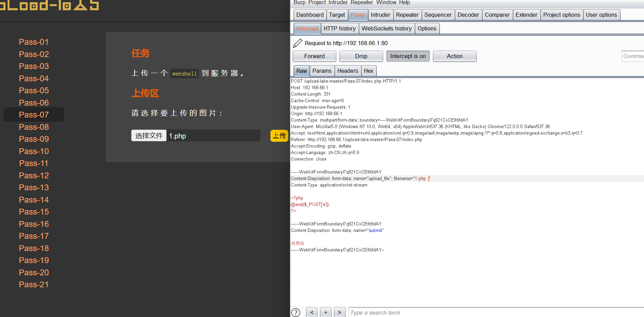Click the Comment input field
This screenshot has height=317, width=644.
(x=633, y=56)
